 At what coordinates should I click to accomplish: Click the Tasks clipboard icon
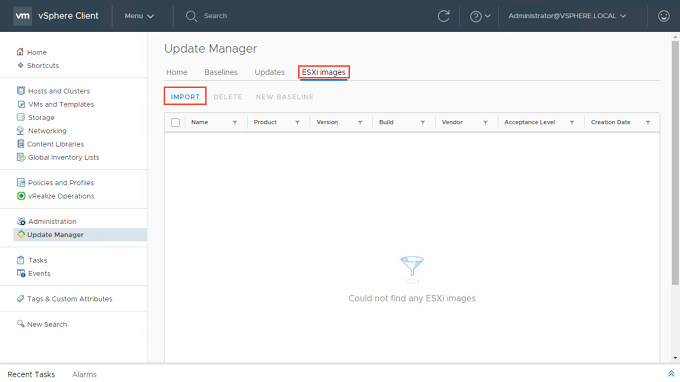[20, 260]
